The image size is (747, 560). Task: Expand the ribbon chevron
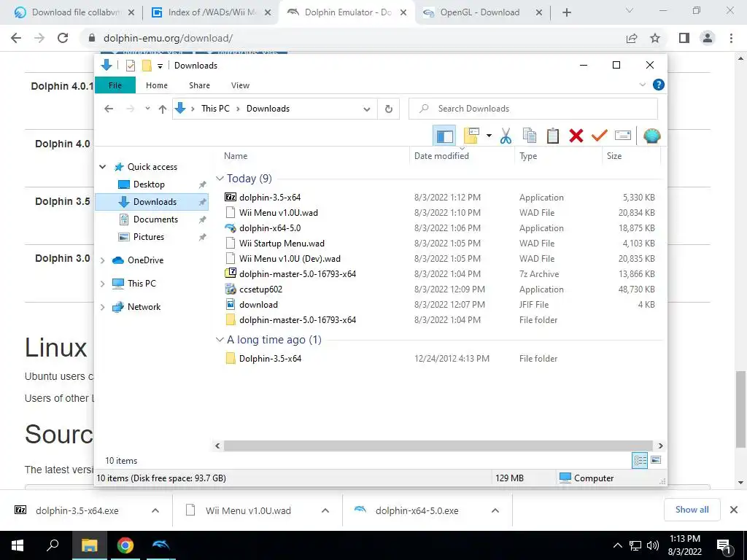[642, 85]
